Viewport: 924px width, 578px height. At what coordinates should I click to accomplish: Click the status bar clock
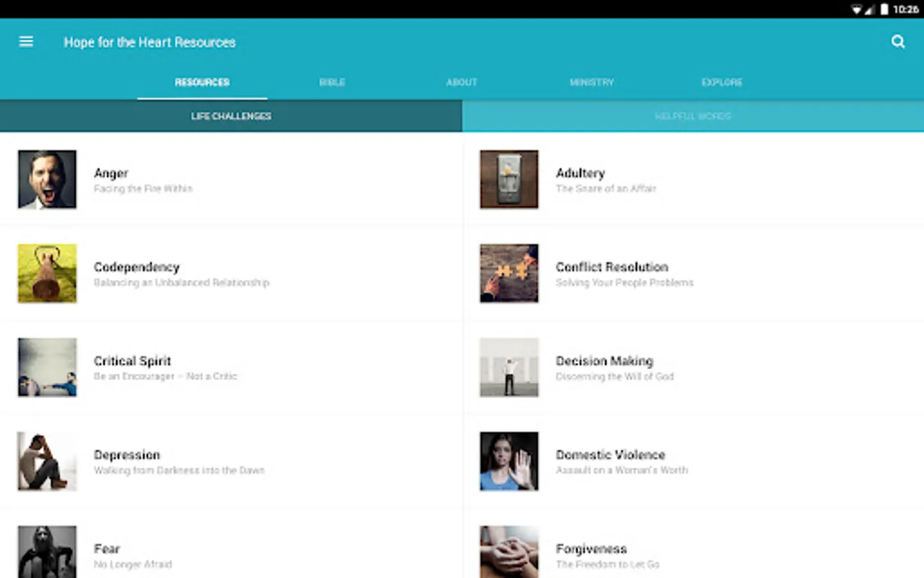(x=905, y=9)
